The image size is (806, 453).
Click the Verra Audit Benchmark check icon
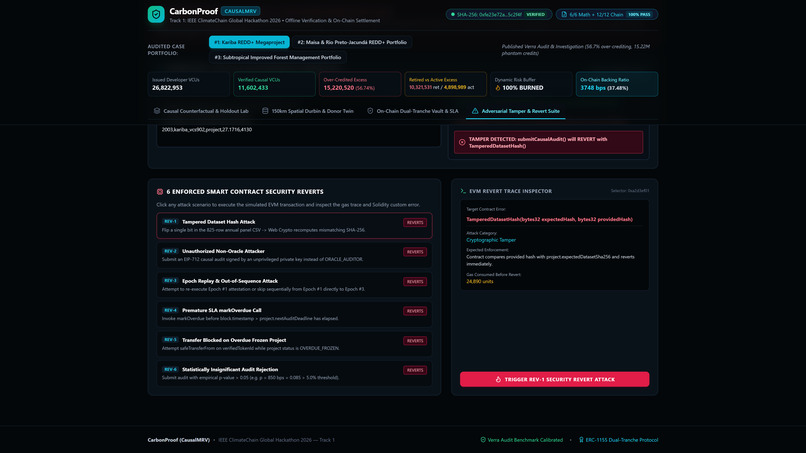(x=483, y=440)
